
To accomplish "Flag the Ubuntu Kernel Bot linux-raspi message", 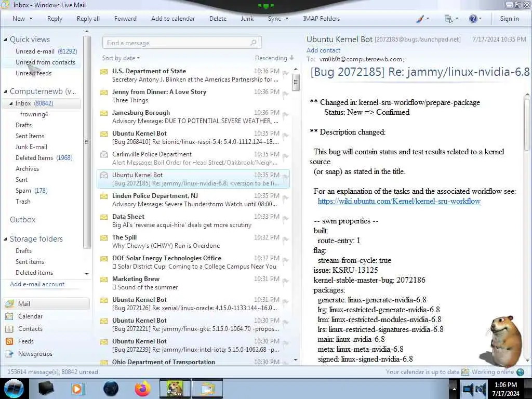I will (285, 136).
